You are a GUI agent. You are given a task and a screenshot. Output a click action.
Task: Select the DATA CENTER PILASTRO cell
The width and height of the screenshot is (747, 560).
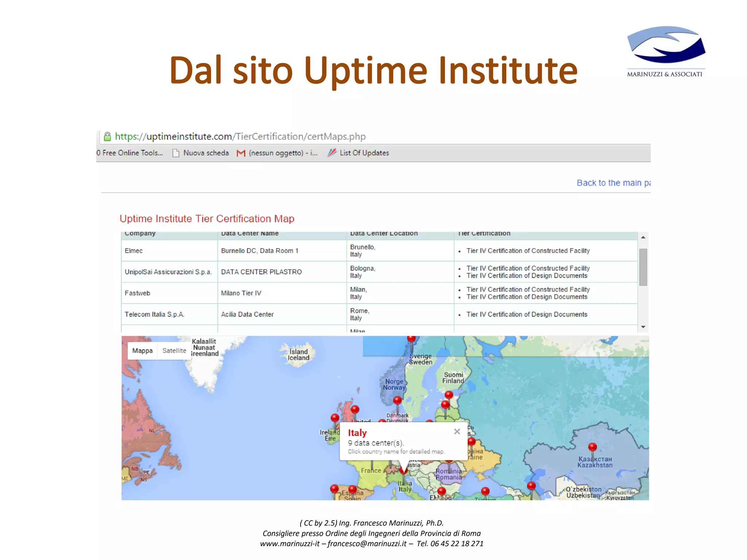282,272
